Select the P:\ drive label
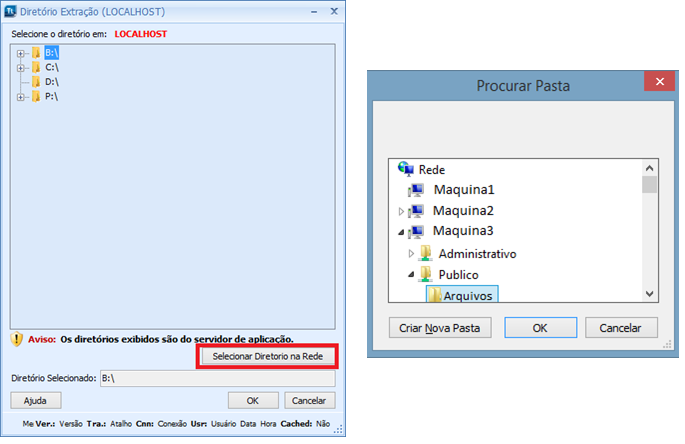 (51, 96)
